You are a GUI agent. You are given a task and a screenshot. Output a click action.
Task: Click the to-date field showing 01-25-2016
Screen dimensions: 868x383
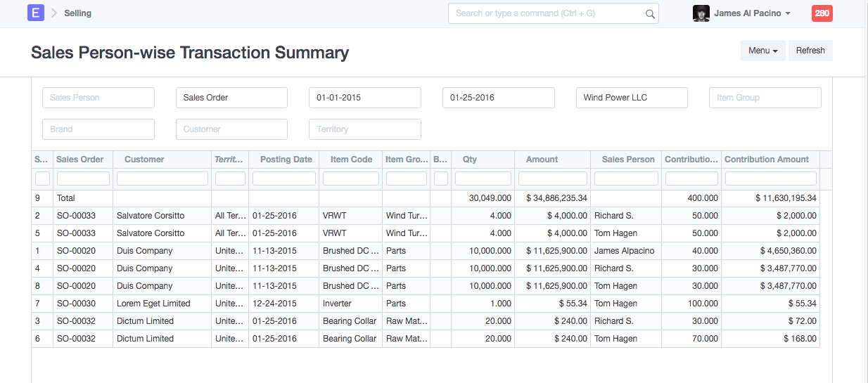(x=498, y=98)
